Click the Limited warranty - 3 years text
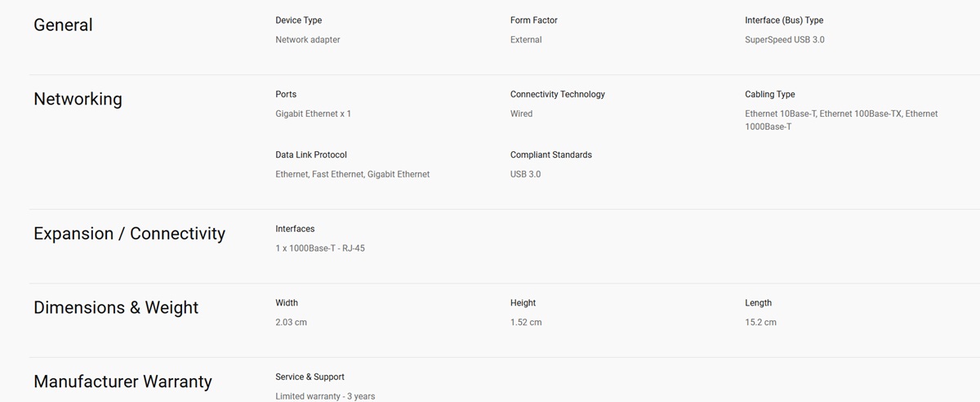Image resolution: width=980 pixels, height=402 pixels. pos(325,396)
